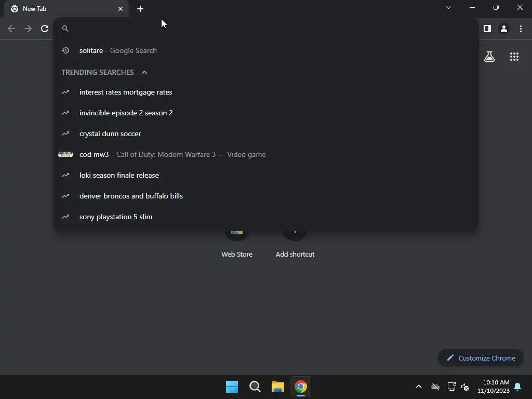Open the Windows Start menu
Screen dimensions: 532x399
tap(232, 387)
